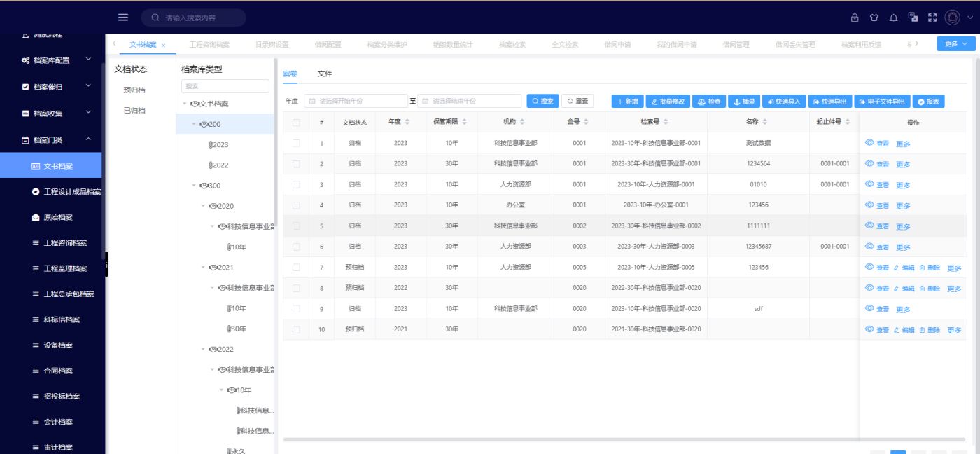The height and width of the screenshot is (454, 980).
Task: Click 删除 delete in row 8
Action: coord(930,289)
